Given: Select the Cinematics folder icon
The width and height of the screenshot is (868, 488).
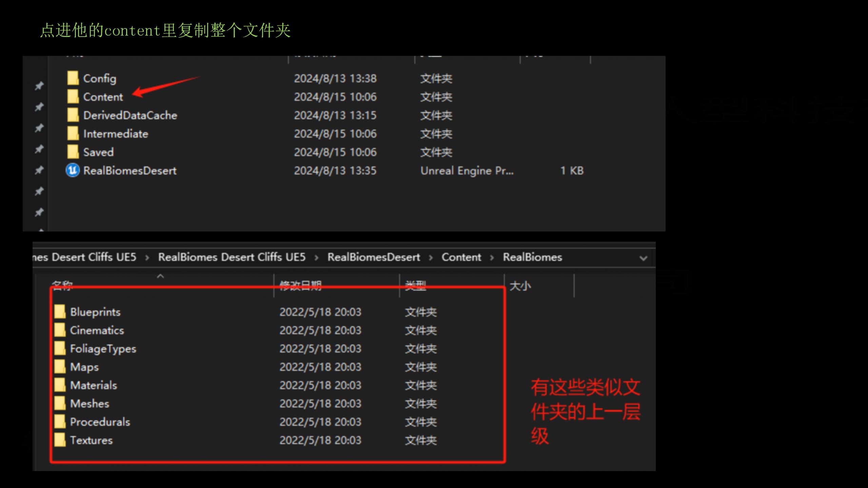Looking at the screenshot, I should pos(60,330).
